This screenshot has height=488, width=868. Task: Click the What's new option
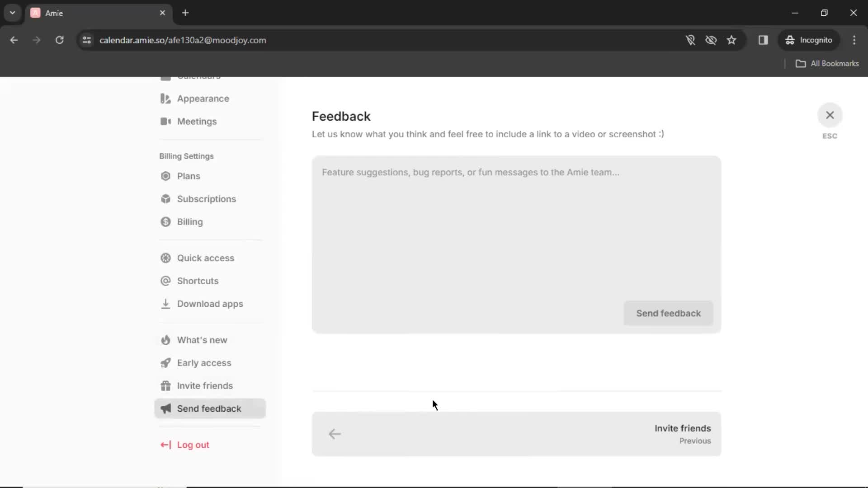(202, 340)
